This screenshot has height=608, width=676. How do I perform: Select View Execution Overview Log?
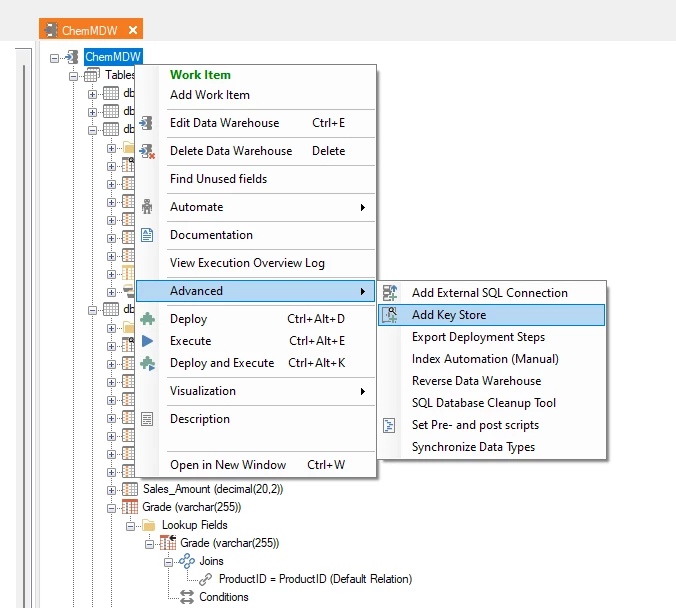(256, 263)
